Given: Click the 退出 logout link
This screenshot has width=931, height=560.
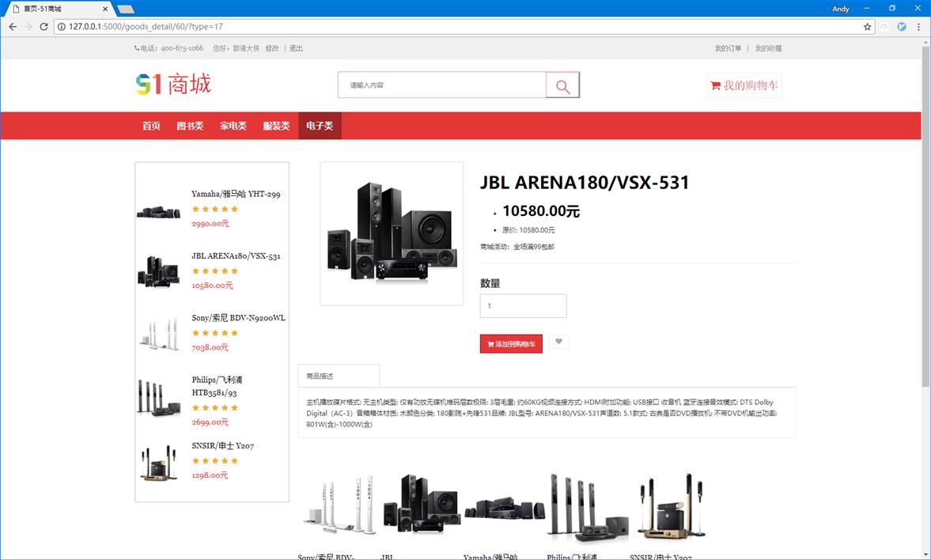Looking at the screenshot, I should coord(296,48).
